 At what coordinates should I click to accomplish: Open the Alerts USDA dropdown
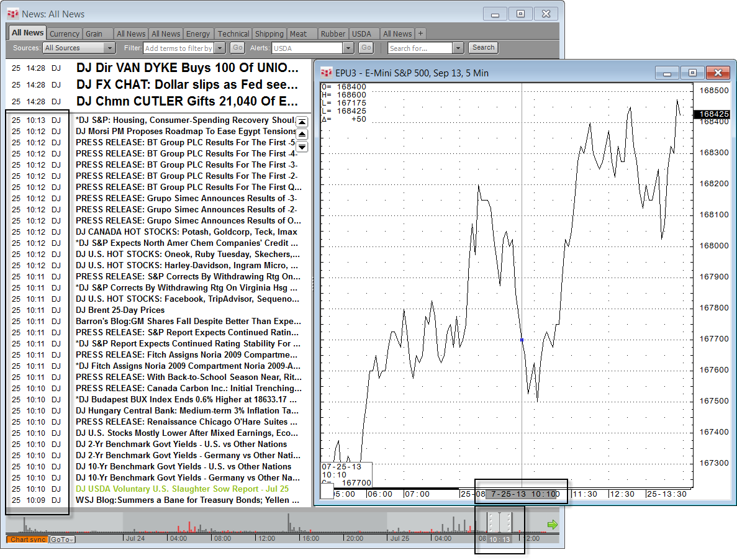pyautogui.click(x=348, y=48)
